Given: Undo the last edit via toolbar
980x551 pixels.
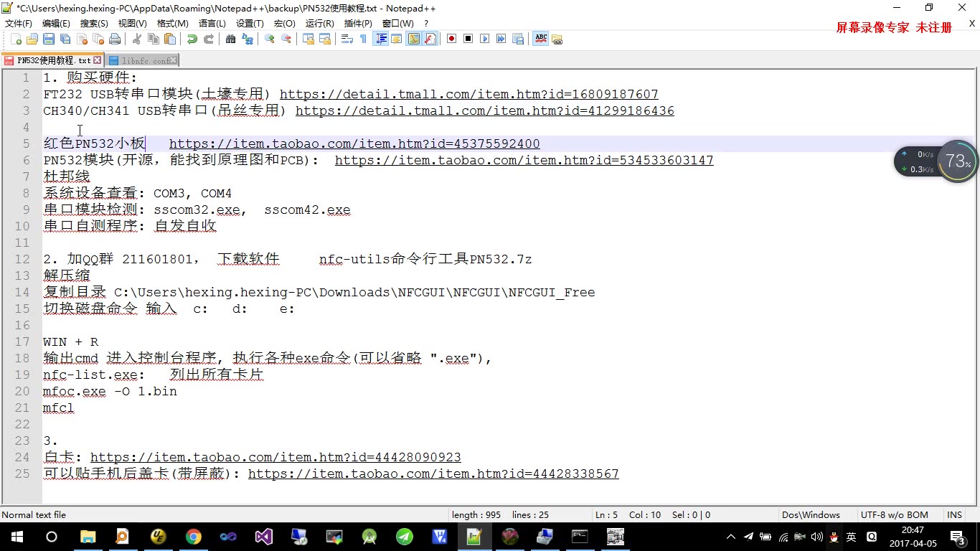Looking at the screenshot, I should [192, 39].
